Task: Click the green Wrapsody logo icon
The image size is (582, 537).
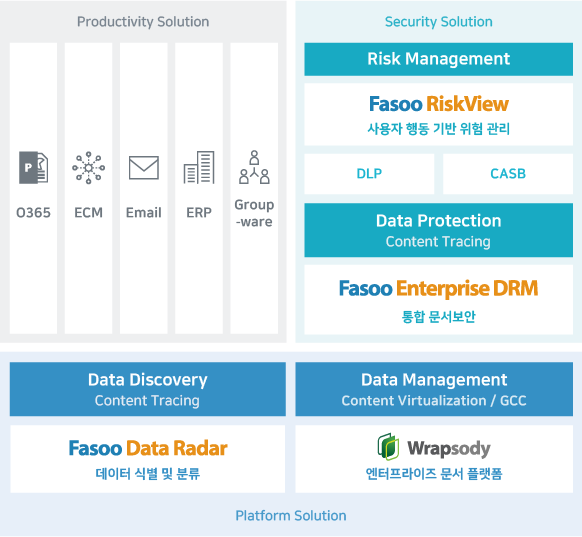Action: 388,446
